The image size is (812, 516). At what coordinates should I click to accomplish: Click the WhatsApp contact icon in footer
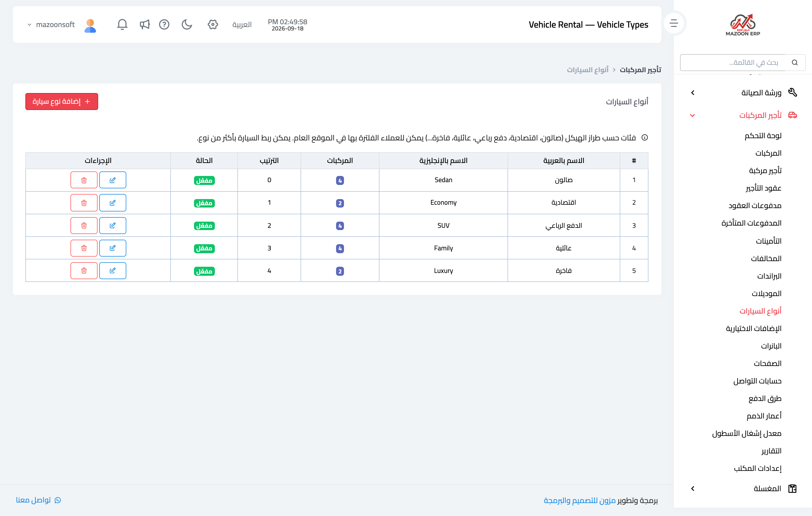(x=58, y=500)
